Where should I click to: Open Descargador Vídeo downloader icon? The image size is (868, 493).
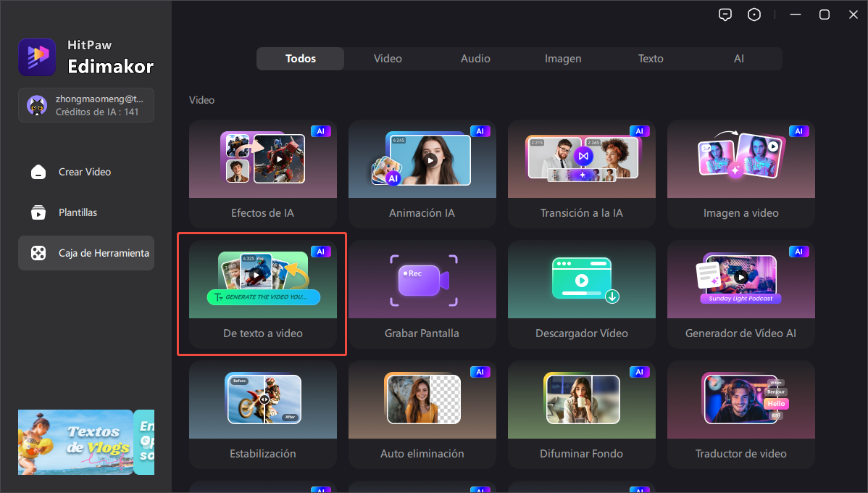pyautogui.click(x=585, y=281)
